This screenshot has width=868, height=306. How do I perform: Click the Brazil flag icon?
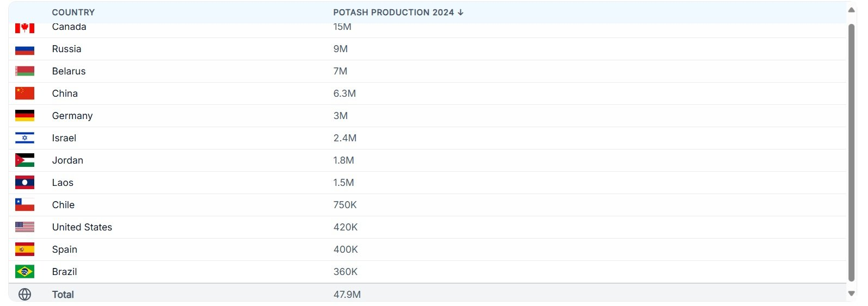[x=24, y=272]
